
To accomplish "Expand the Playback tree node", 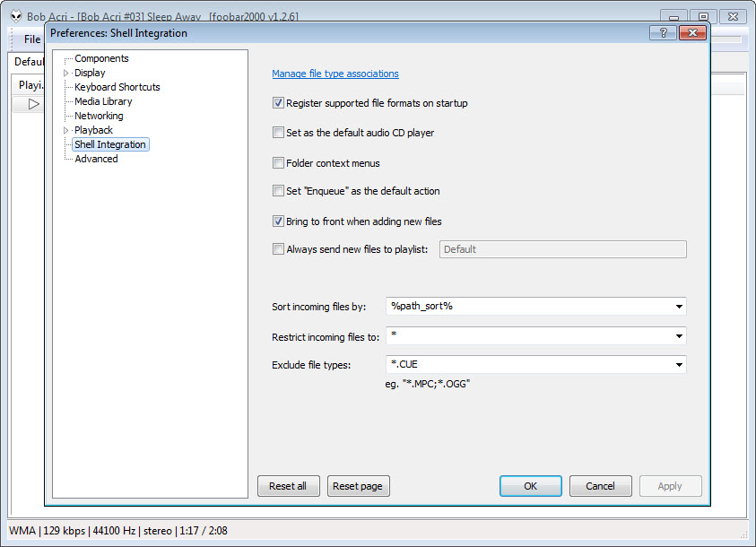I will coord(66,131).
